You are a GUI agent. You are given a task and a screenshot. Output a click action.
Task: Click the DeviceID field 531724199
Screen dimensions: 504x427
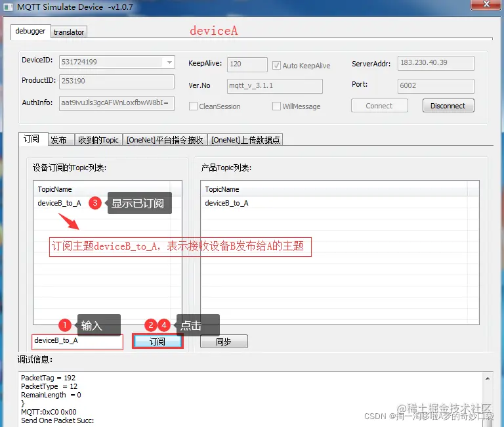pos(117,62)
